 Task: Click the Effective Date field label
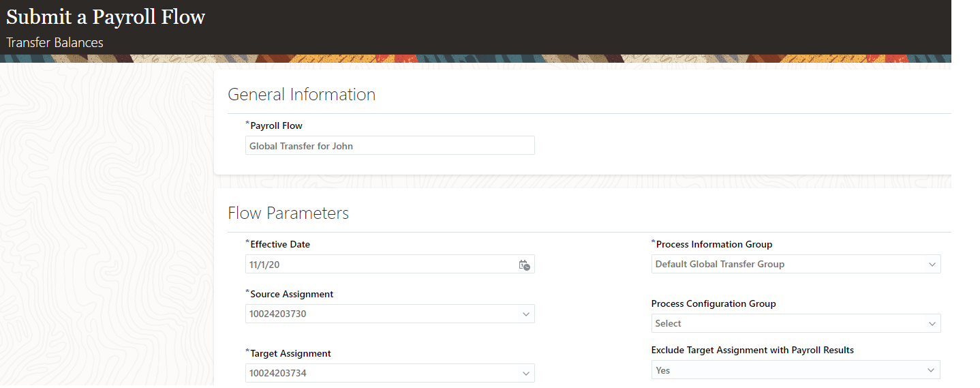[x=280, y=244]
